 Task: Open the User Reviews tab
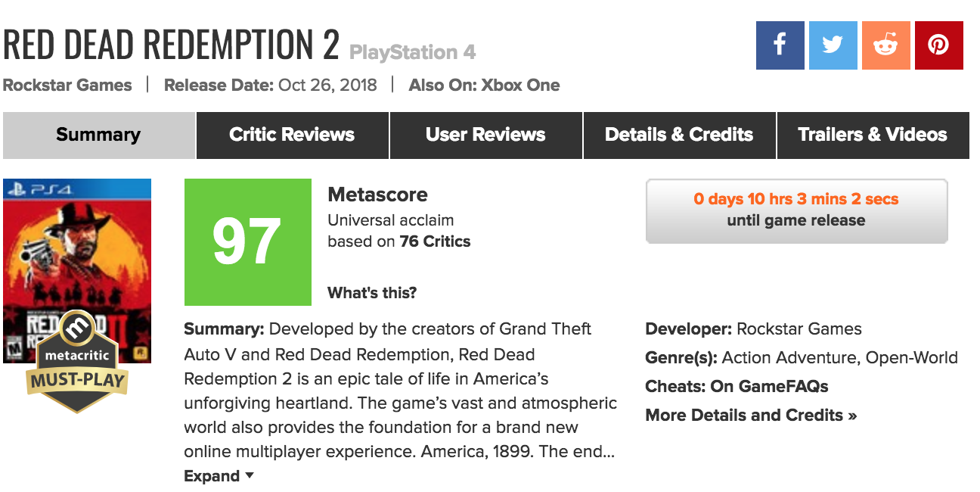pos(485,135)
